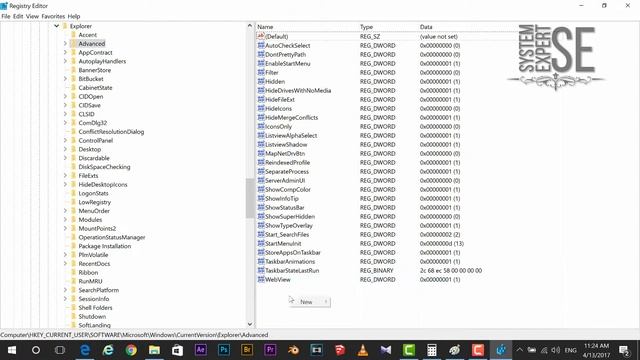Expand the Advanced key
The height and width of the screenshot is (360, 640).
tap(65, 43)
